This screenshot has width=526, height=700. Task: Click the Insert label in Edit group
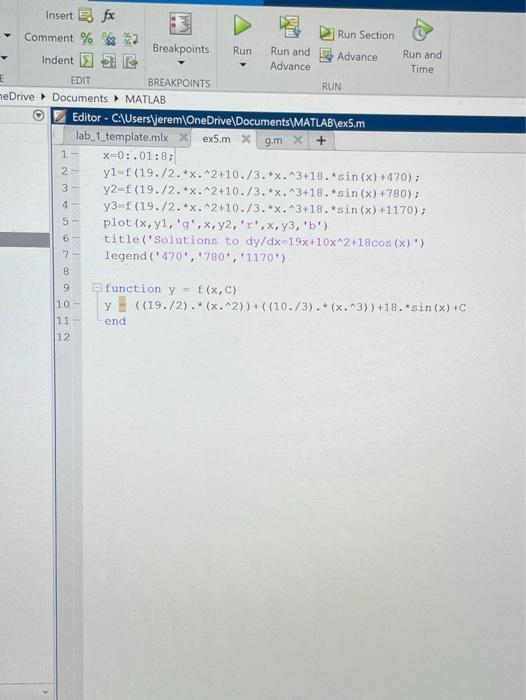coord(59,15)
